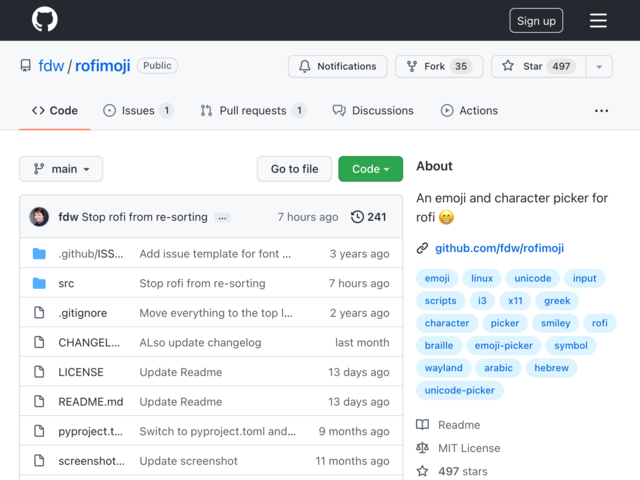Select the Code tab
640x480 pixels.
[x=55, y=111]
